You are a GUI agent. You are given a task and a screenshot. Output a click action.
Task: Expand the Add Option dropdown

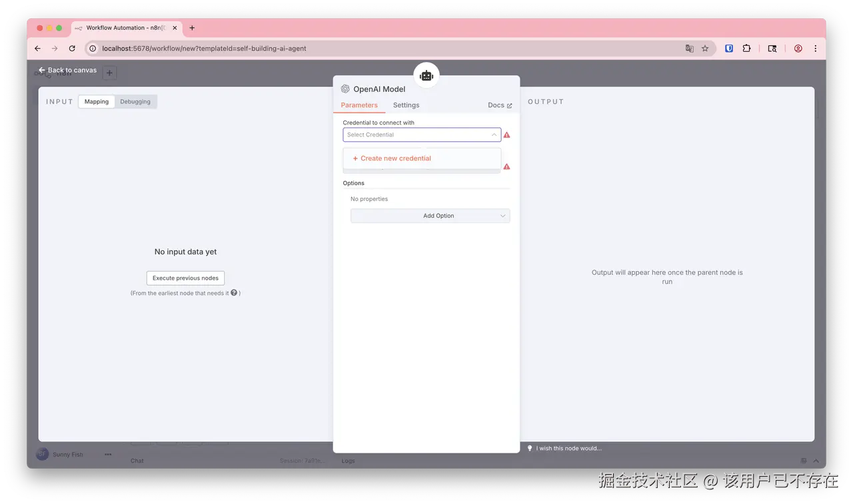(430, 216)
